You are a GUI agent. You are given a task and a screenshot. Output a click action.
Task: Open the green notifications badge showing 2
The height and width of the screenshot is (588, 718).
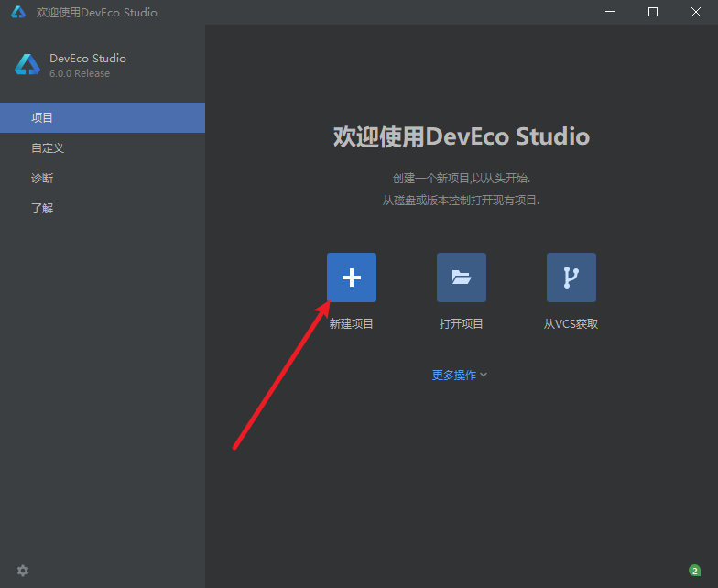pyautogui.click(x=694, y=570)
